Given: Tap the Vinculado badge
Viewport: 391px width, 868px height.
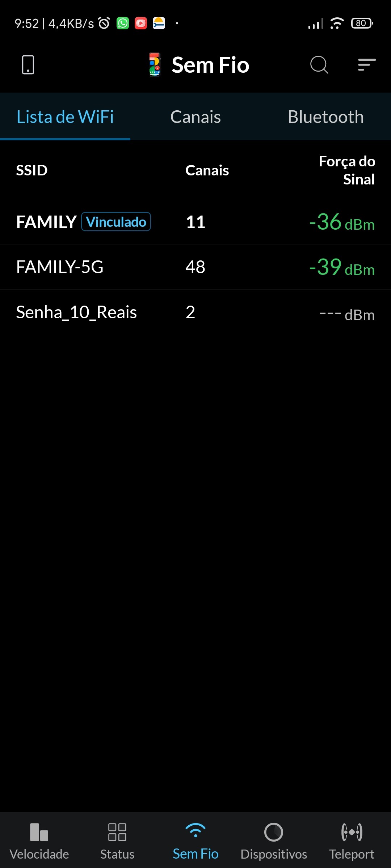Looking at the screenshot, I should 116,222.
